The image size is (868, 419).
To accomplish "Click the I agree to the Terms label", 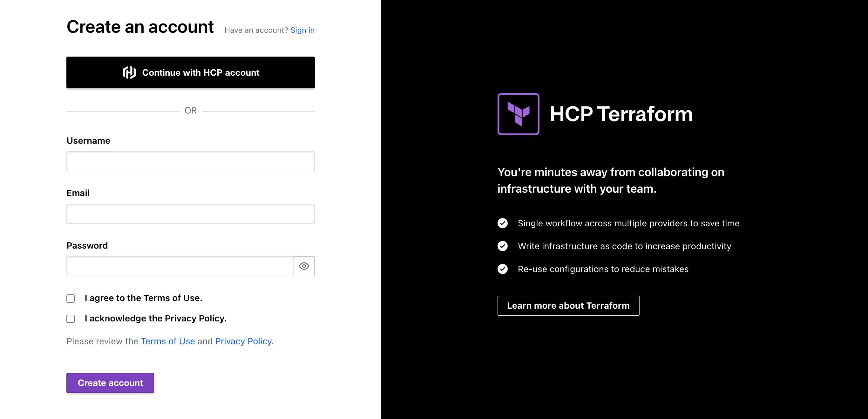I will click(x=144, y=298).
